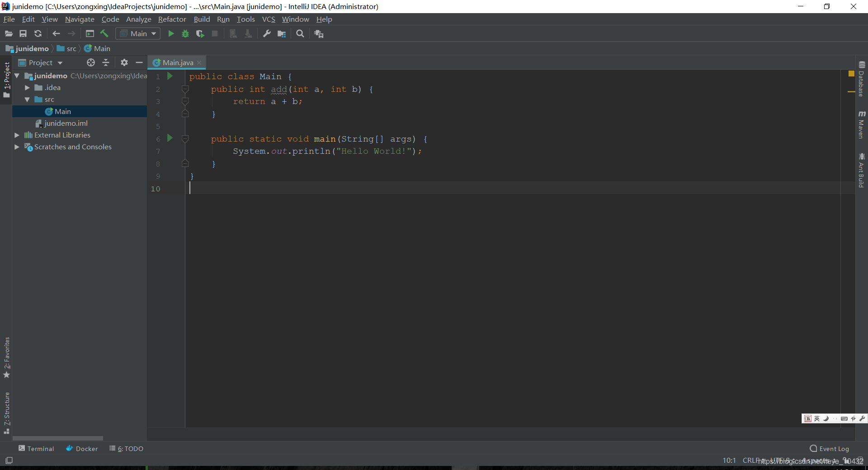
Task: Open the Refactor menu
Action: tap(172, 19)
